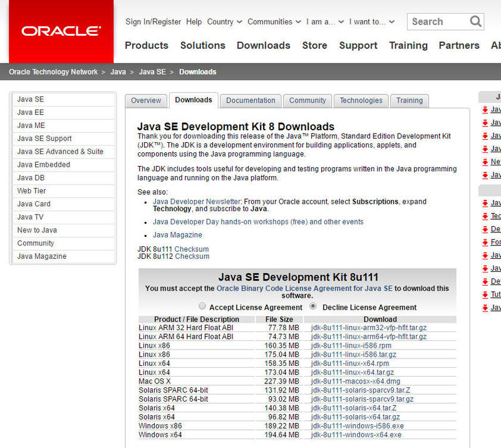
Task: Open Web Tier sidebar link
Action: click(63, 191)
